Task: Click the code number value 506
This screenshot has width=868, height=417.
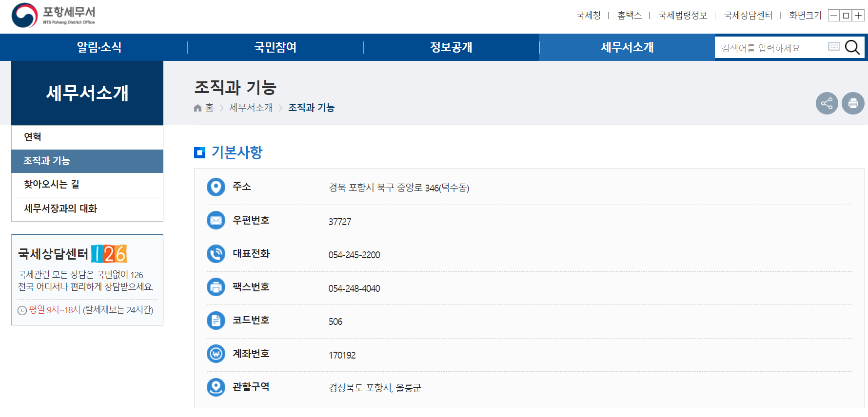Action: (x=335, y=322)
